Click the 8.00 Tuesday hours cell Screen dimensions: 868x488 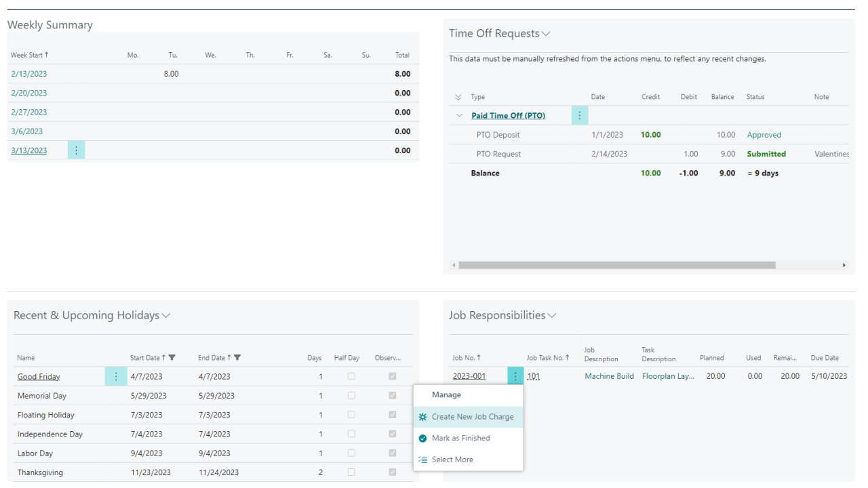point(171,74)
